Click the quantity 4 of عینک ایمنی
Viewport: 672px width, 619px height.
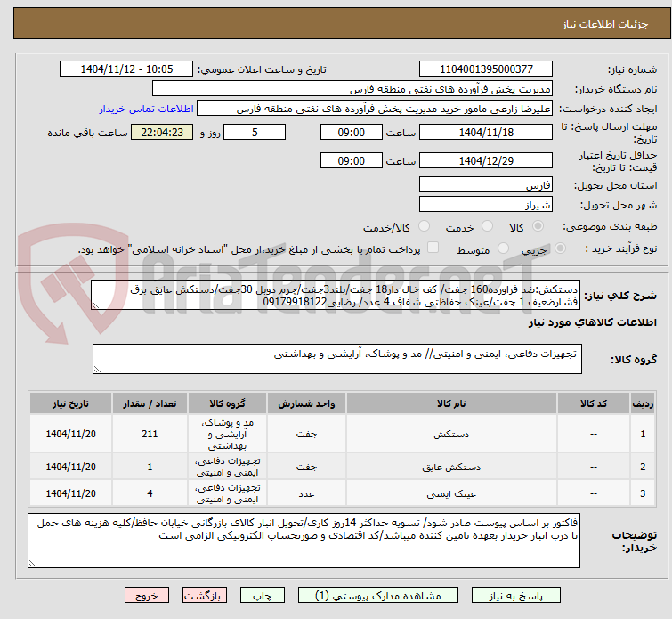click(150, 493)
